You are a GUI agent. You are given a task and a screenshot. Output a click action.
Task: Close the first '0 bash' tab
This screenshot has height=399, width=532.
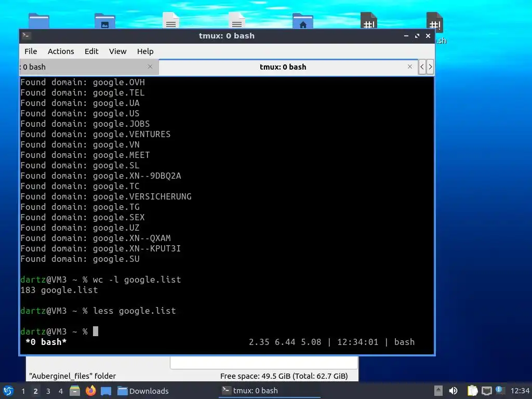150,67
